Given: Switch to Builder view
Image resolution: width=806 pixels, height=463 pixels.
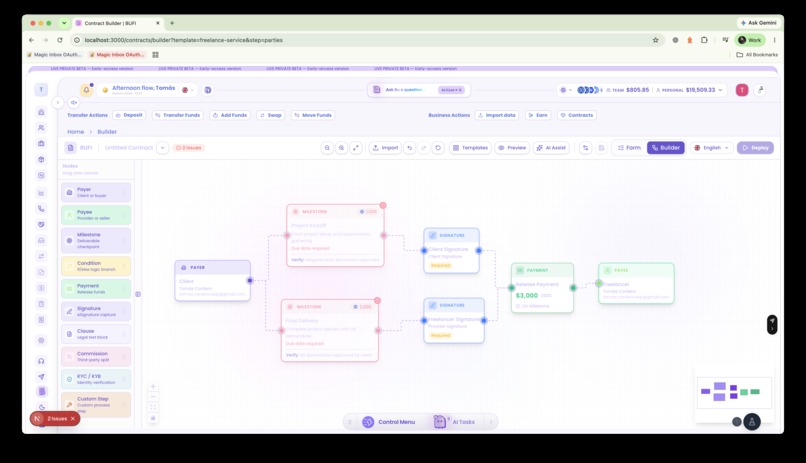Looking at the screenshot, I should [x=666, y=147].
